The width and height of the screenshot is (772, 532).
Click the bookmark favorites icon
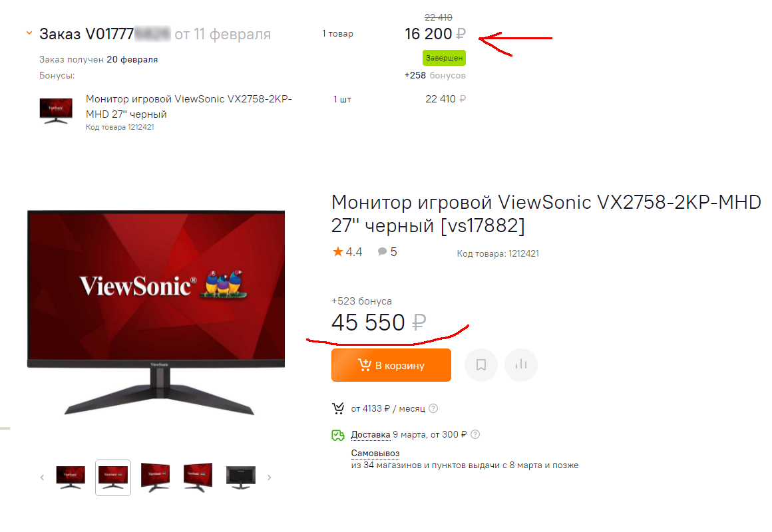coord(481,364)
